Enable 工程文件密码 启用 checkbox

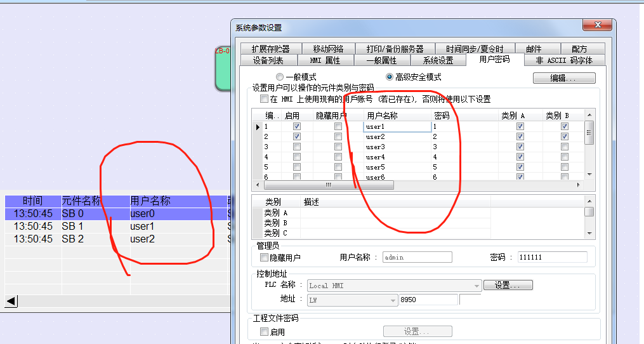[265, 331]
